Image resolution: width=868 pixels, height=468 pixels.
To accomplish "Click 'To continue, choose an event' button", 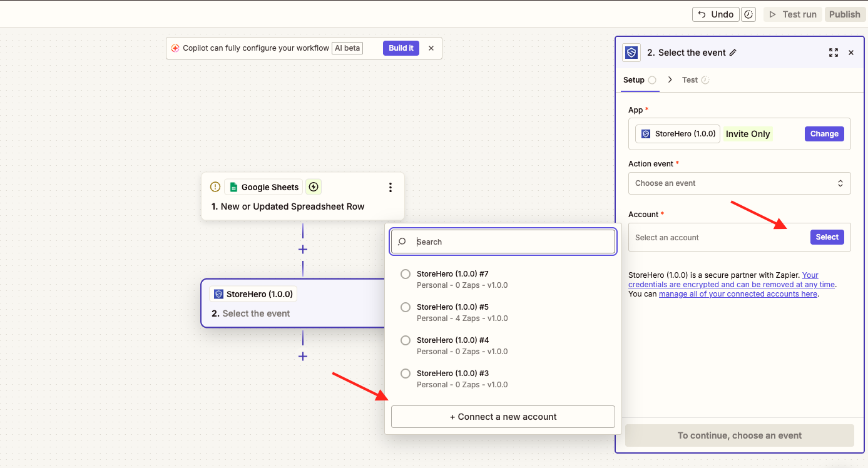I will pyautogui.click(x=740, y=435).
